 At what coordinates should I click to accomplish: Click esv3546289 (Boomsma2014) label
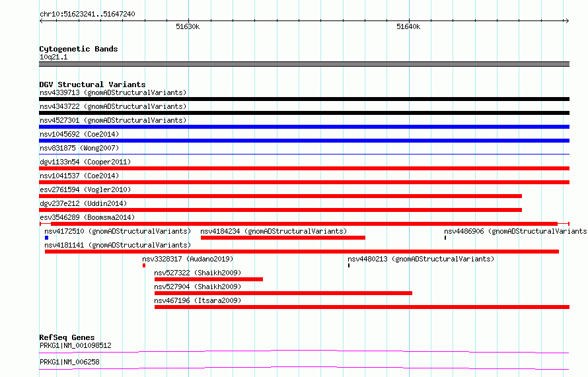click(x=87, y=217)
